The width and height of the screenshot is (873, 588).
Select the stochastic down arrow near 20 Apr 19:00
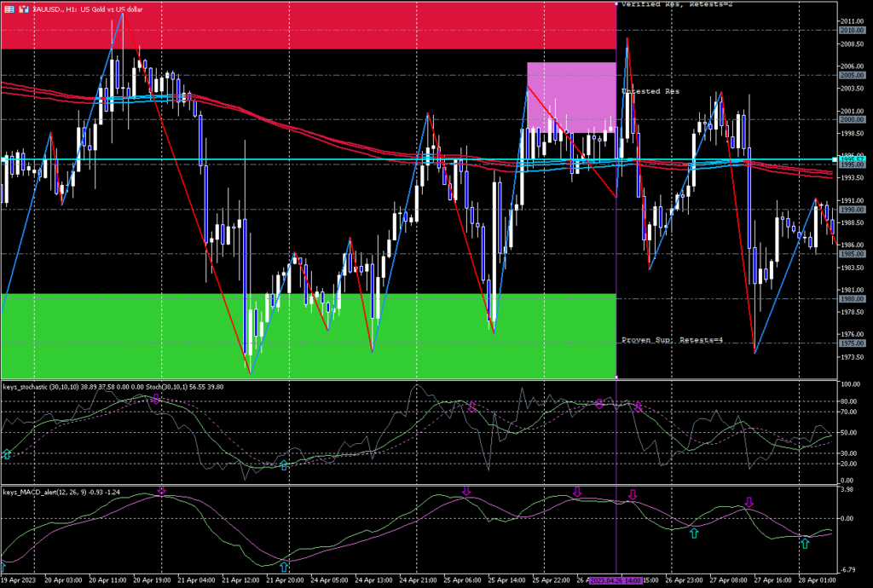click(x=156, y=398)
